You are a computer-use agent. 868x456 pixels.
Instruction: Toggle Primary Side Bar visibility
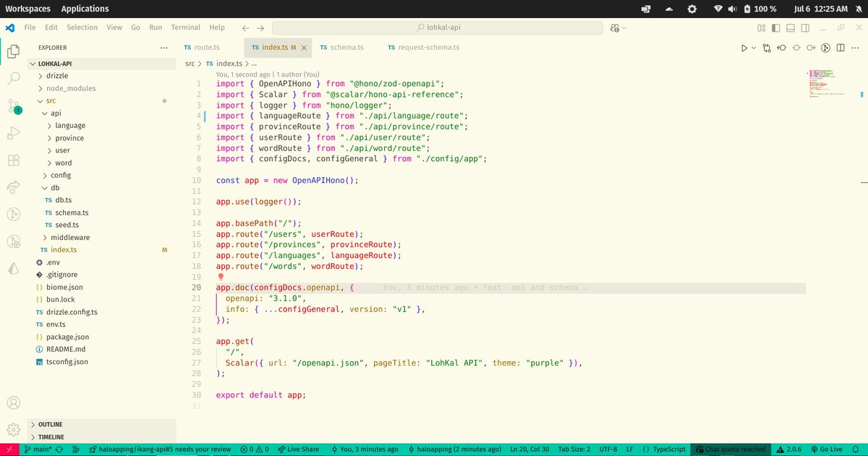[x=776, y=27]
